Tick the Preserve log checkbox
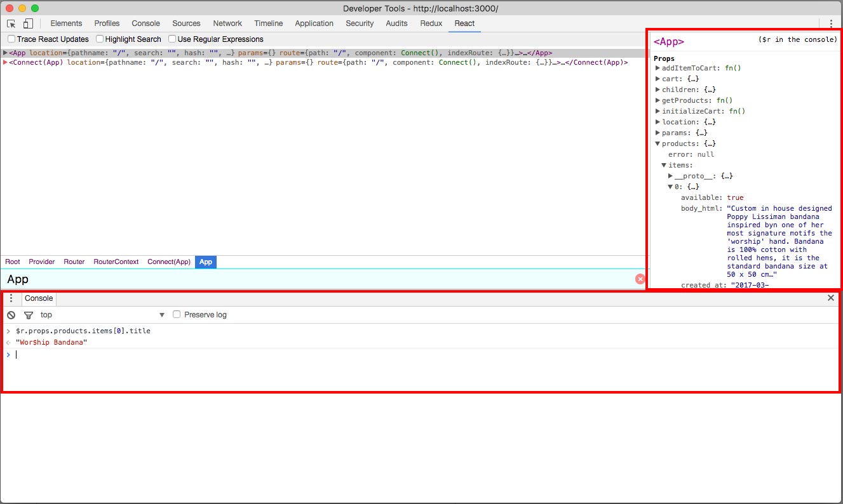Viewport: 843px width, 504px height. click(177, 314)
